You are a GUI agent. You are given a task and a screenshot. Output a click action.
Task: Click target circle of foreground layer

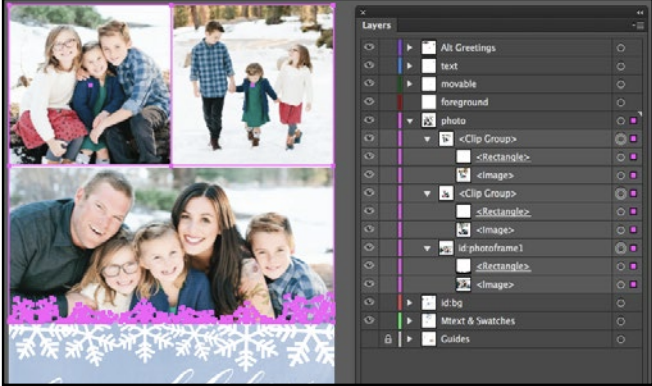click(620, 102)
